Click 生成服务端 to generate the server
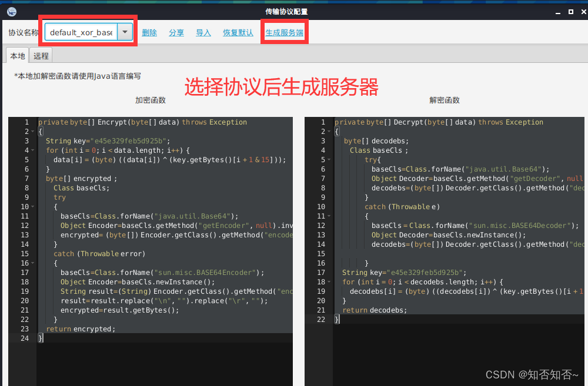 [284, 33]
